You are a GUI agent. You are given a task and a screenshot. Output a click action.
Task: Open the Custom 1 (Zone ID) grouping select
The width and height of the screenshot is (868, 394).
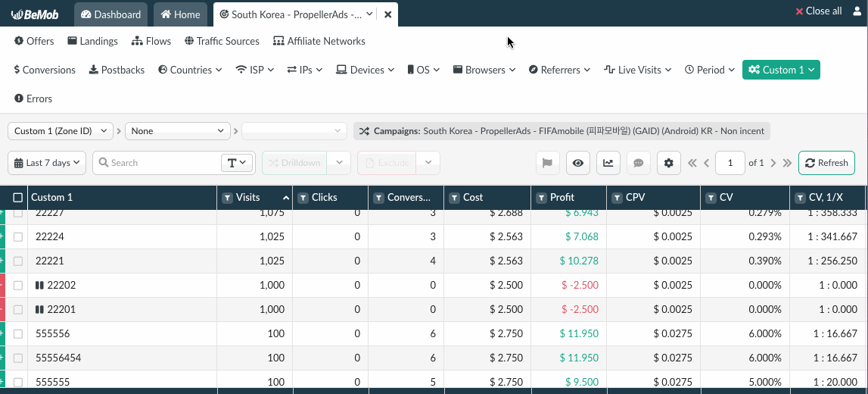pos(61,131)
